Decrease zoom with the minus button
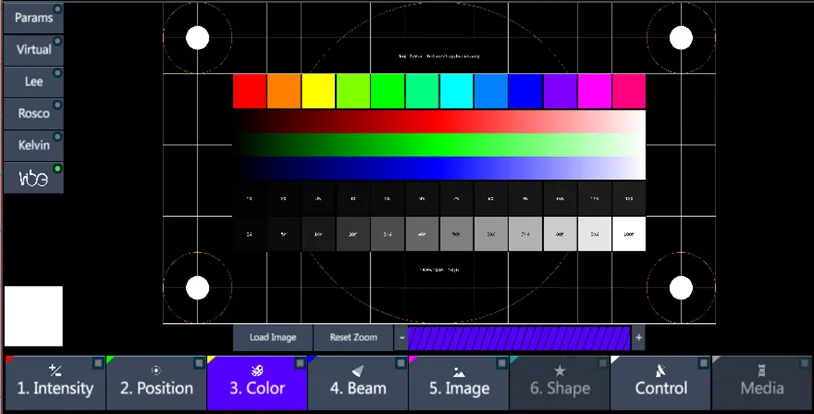Viewport: 814px width, 414px height. pos(401,337)
